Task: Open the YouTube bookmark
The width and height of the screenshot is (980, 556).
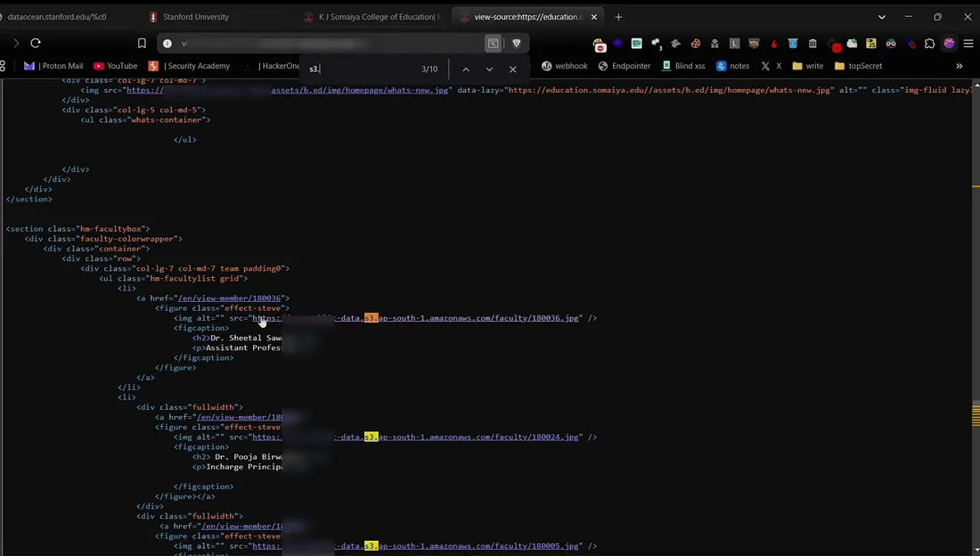Action: (116, 66)
